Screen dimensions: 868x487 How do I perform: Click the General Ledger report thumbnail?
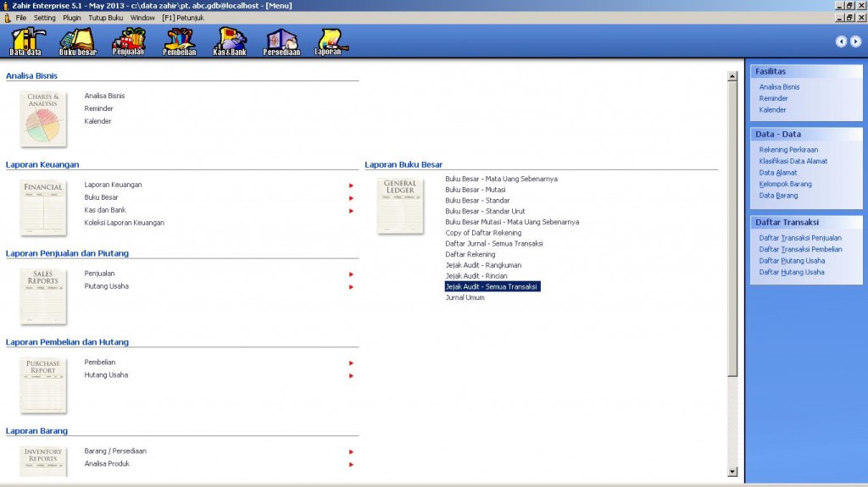[400, 206]
